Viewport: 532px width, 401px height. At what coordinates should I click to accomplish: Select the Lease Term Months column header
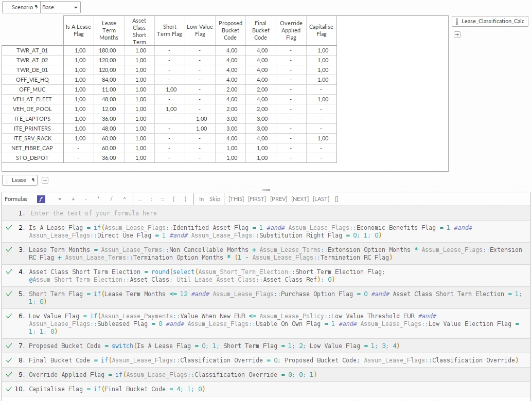109,30
